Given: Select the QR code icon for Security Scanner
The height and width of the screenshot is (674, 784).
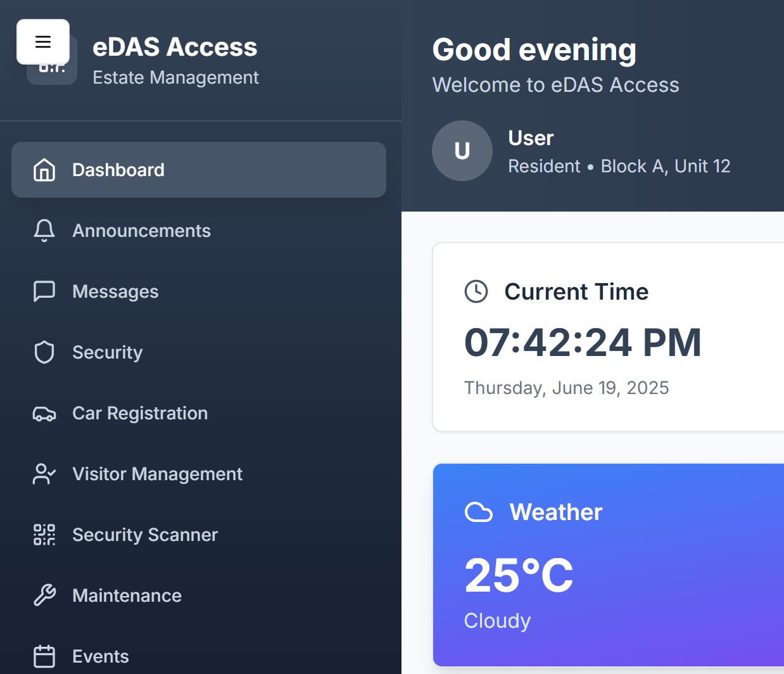Looking at the screenshot, I should [x=44, y=535].
